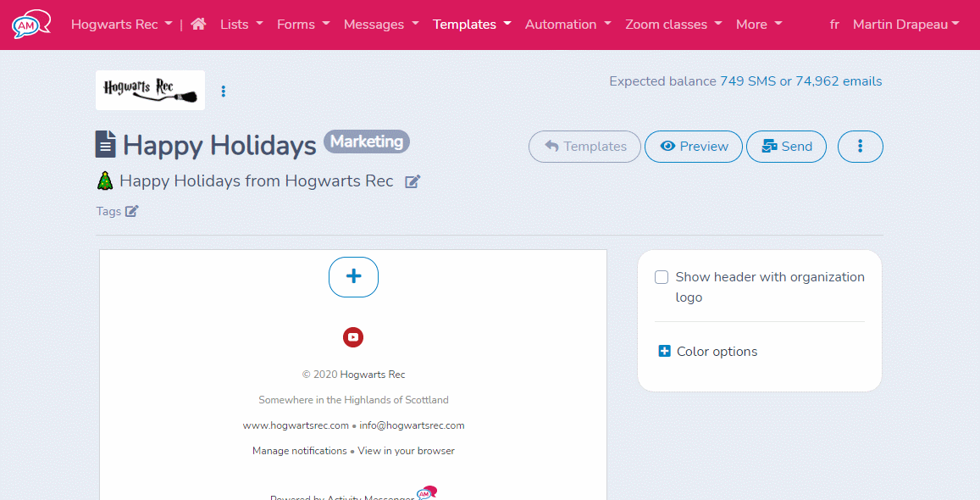Switch language to French (fr)
The width and height of the screenshot is (980, 500).
pyautogui.click(x=834, y=25)
